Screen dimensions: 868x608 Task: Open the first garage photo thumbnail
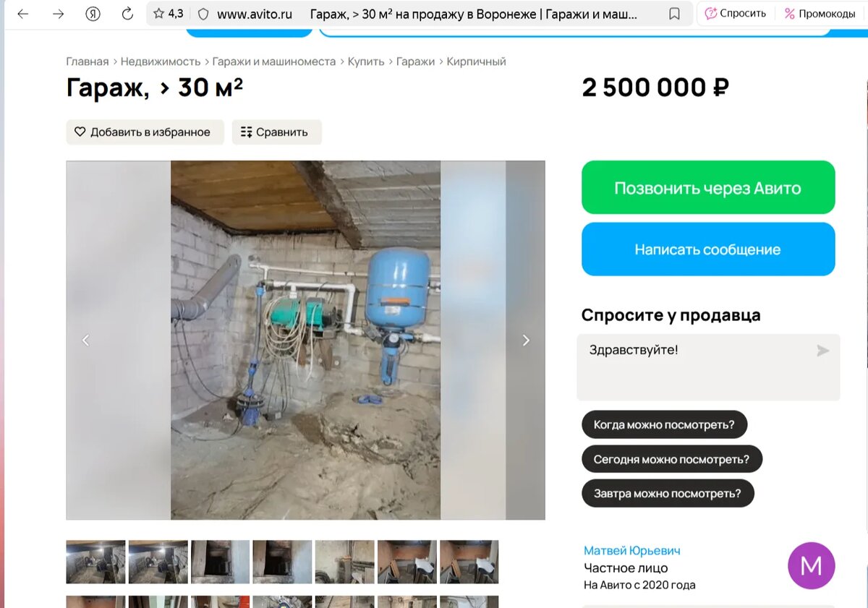(x=95, y=562)
